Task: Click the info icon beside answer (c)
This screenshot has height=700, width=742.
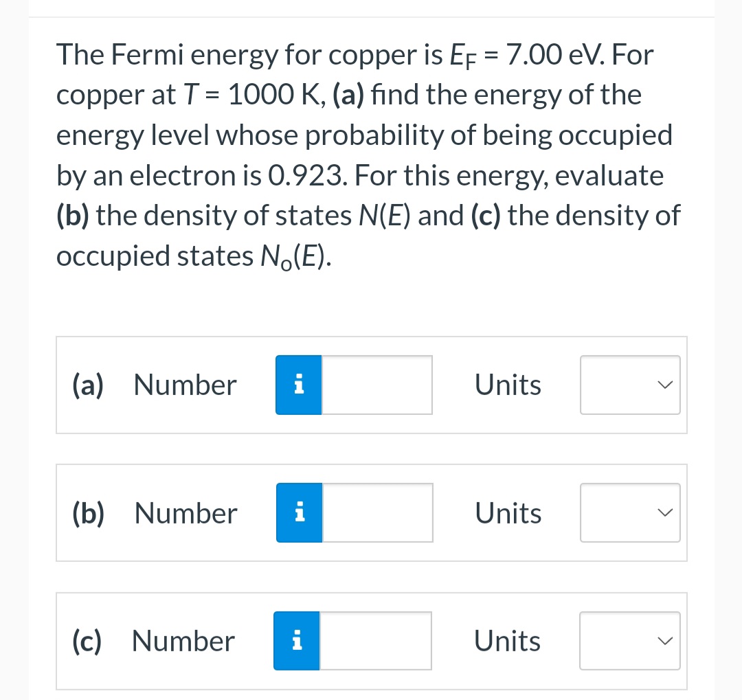Action: pos(296,640)
